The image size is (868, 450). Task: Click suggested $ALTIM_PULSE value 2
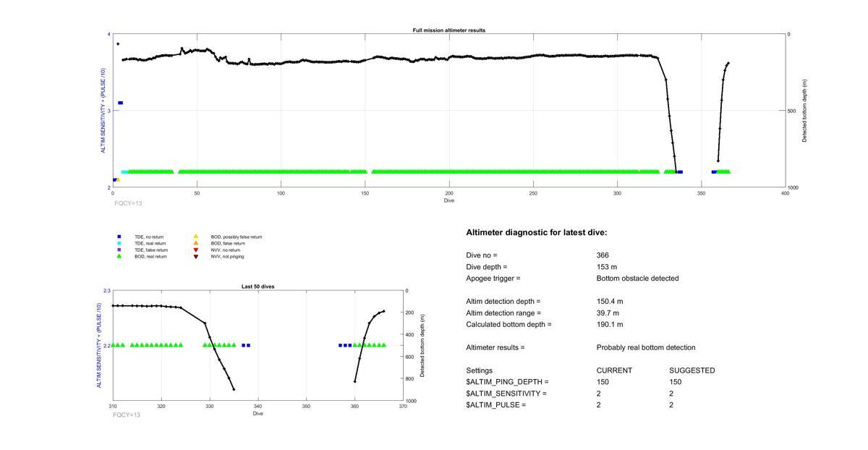(671, 405)
